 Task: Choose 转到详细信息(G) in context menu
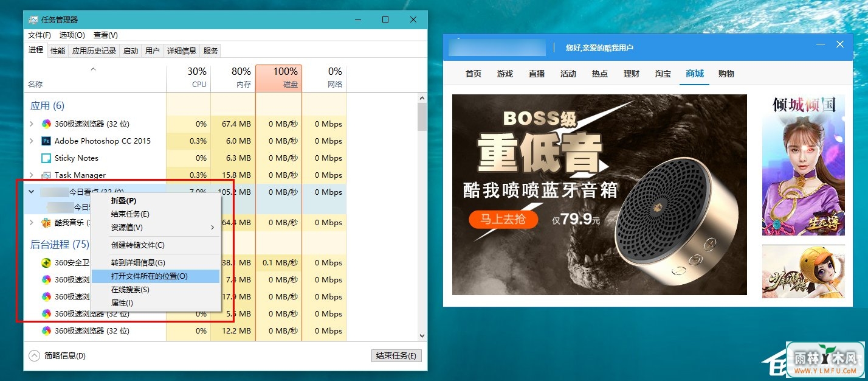tap(156, 262)
